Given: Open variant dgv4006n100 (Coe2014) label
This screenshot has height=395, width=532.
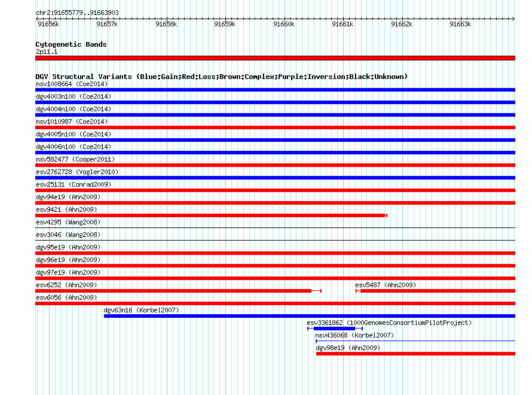Looking at the screenshot, I should pyautogui.click(x=74, y=147).
